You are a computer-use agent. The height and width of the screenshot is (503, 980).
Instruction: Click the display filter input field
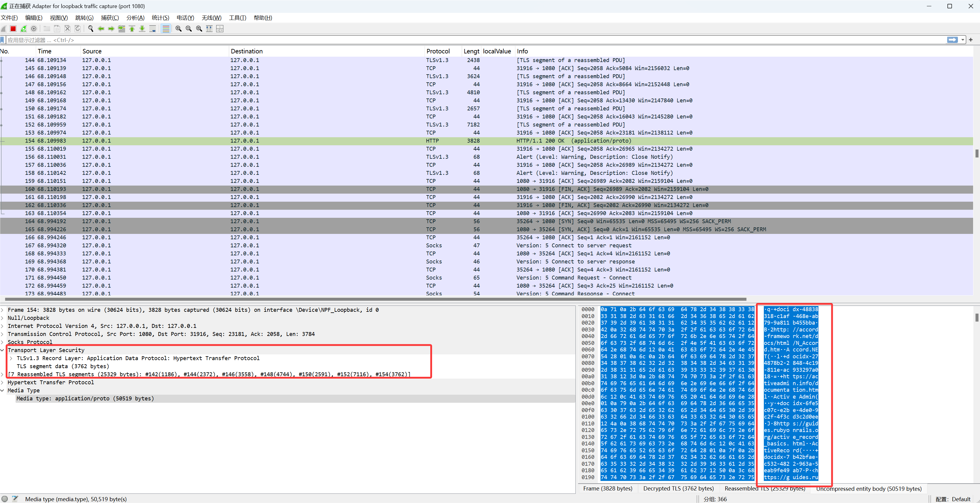[457, 40]
